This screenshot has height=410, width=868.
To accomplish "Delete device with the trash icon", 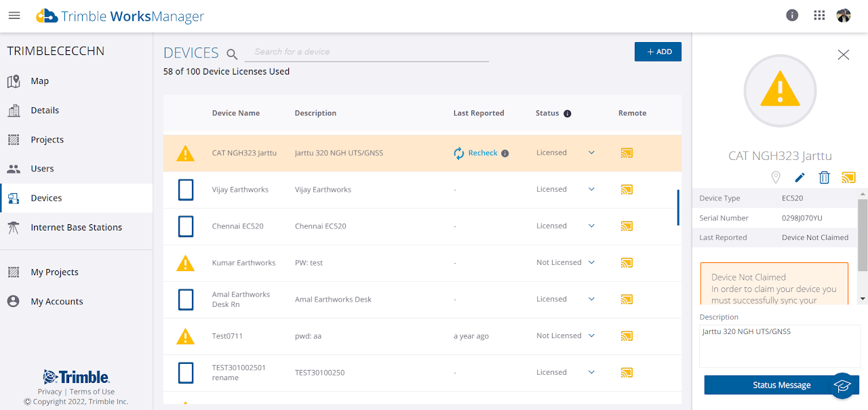I will click(x=824, y=178).
